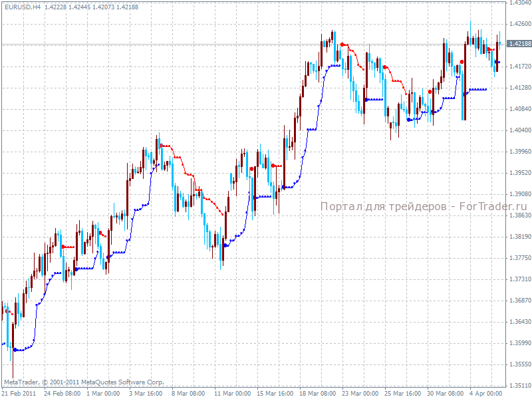Click the 1.35550 price axis label
Screen dimensions: 532x399
(520, 364)
